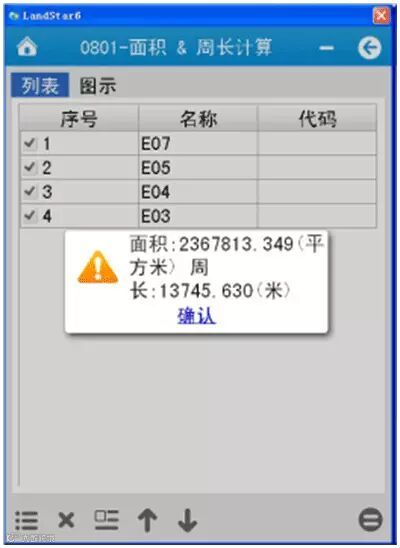This screenshot has height=548, width=400.
Task: Select the 列表 tab
Action: tap(40, 85)
